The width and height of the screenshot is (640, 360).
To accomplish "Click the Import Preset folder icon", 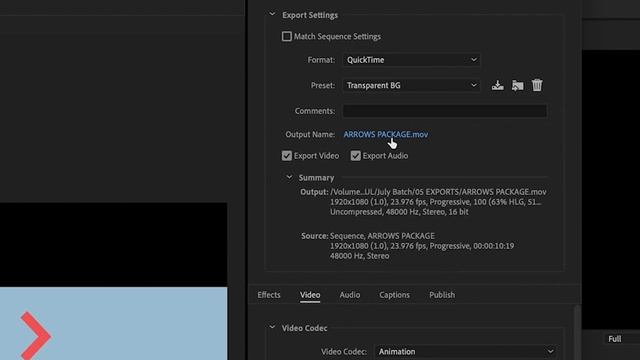I will [518, 85].
